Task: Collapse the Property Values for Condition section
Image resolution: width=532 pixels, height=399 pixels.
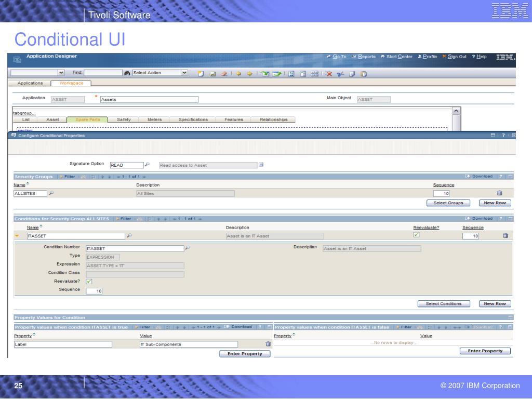Action: (x=511, y=317)
